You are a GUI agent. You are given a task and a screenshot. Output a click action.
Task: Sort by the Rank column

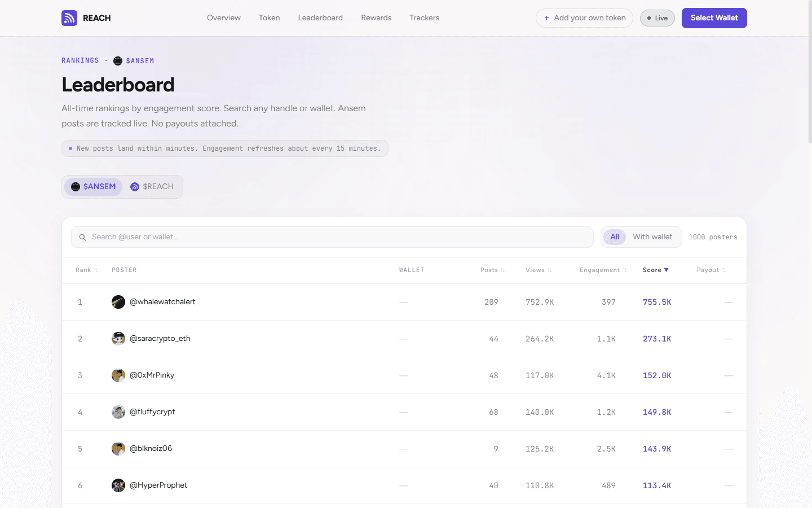pos(87,270)
